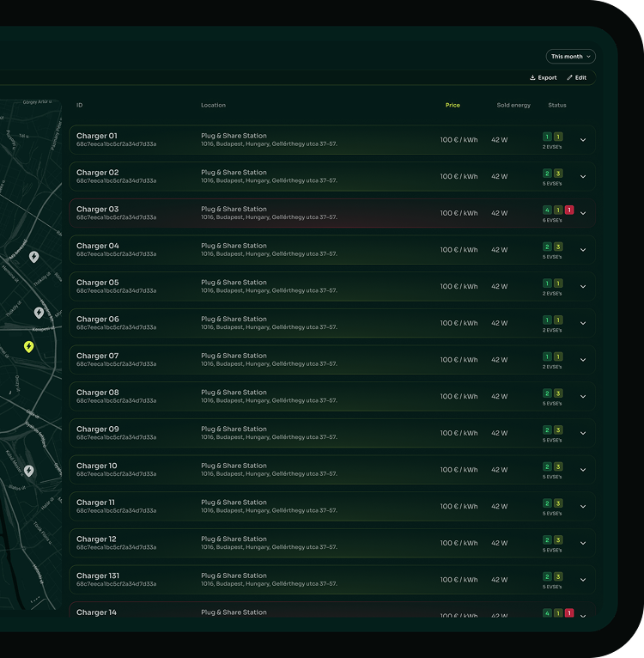This screenshot has height=658, width=644.
Task: Click the Export button label
Action: (x=547, y=77)
